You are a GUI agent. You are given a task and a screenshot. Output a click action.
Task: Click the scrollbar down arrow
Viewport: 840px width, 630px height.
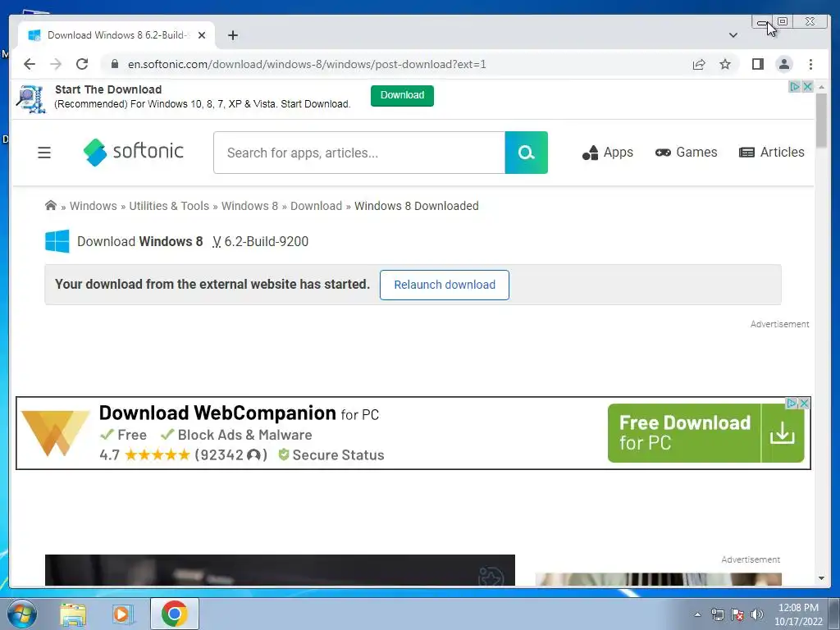click(x=821, y=578)
